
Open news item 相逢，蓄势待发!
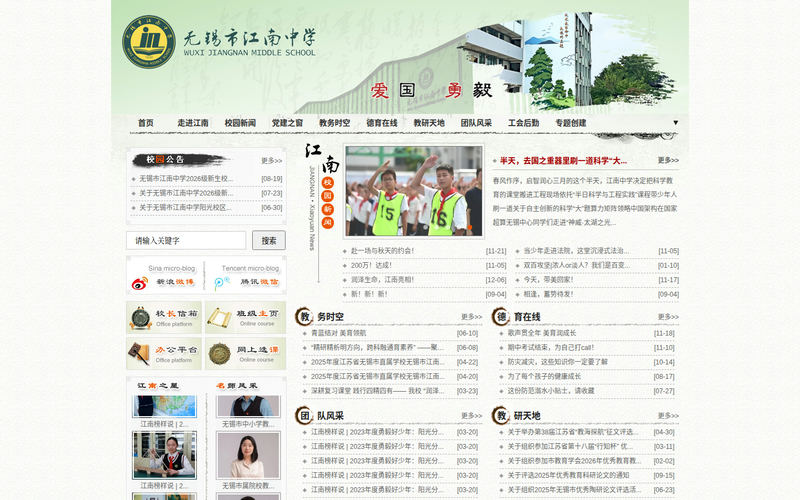click(548, 294)
